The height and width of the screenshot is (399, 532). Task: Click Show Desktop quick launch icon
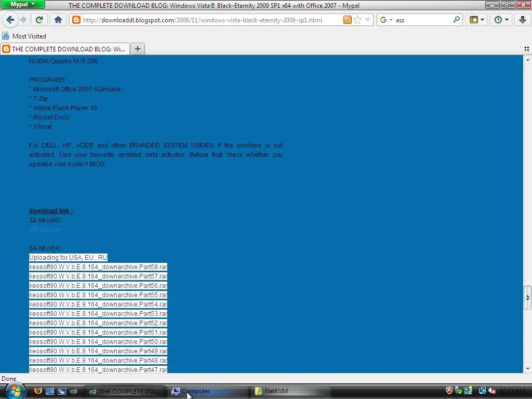[x=49, y=391]
